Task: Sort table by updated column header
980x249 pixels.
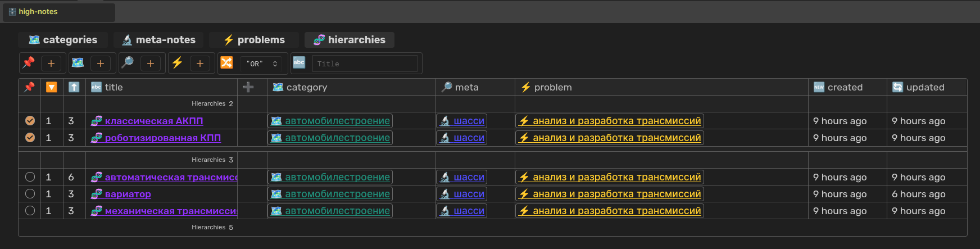Action: click(925, 87)
